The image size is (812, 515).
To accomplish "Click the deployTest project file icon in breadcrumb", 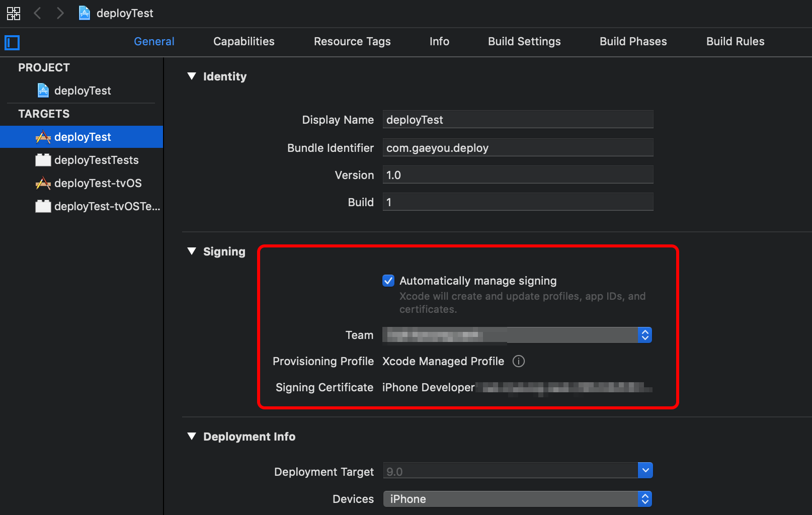I will click(85, 13).
